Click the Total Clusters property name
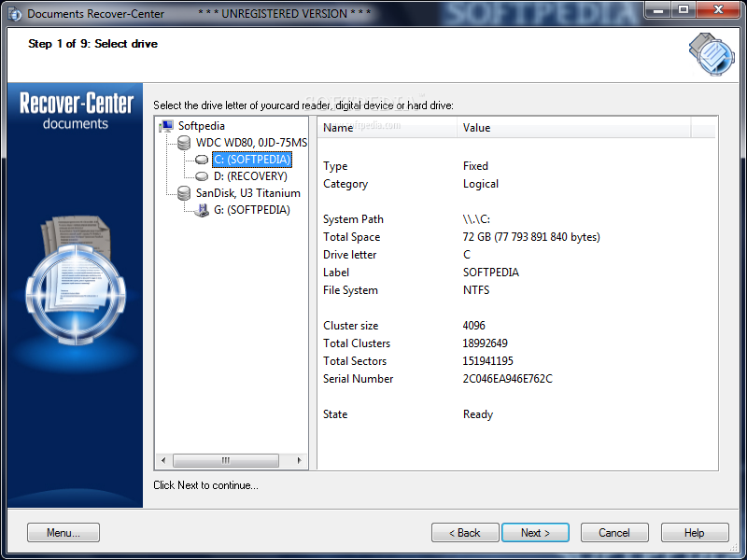The image size is (747, 560). point(357,343)
